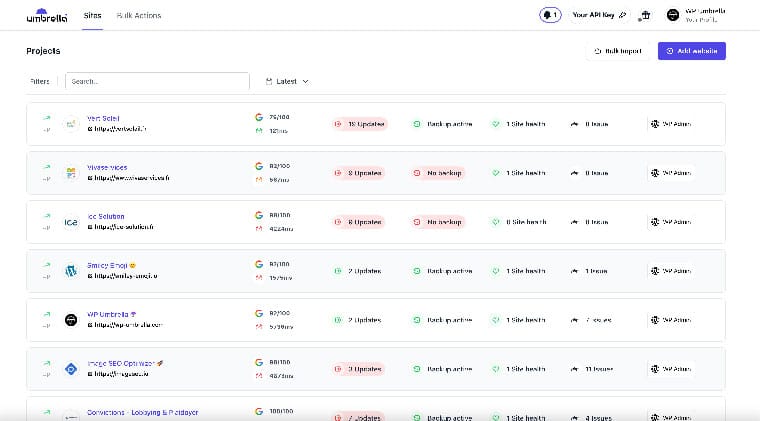Image resolution: width=760 pixels, height=421 pixels.
Task: Click the Imagify SEO Optimizer site icon
Action: click(71, 368)
